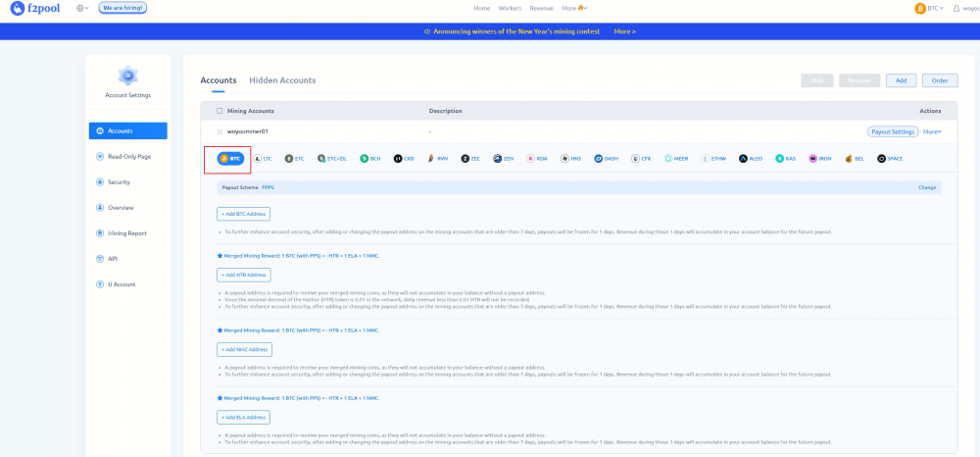Click the Payout Settings button
Image resolution: width=980 pixels, height=457 pixels.
(892, 131)
